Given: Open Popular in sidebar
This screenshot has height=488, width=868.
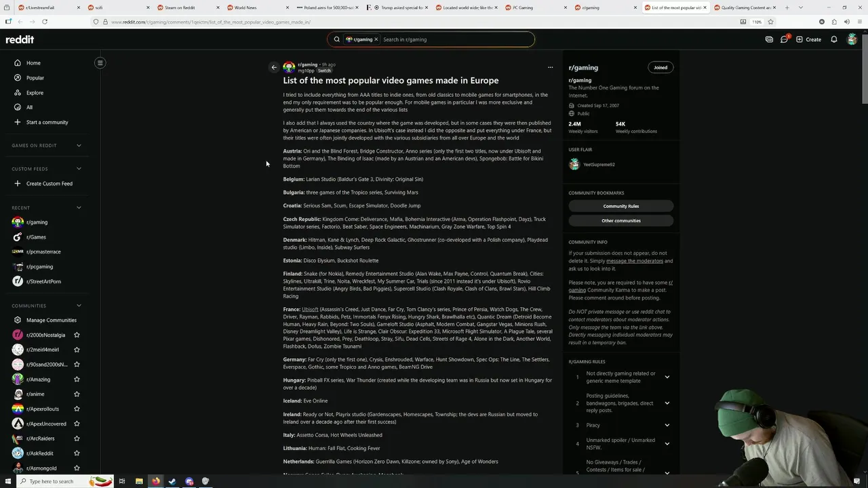Looking at the screenshot, I should [x=35, y=78].
